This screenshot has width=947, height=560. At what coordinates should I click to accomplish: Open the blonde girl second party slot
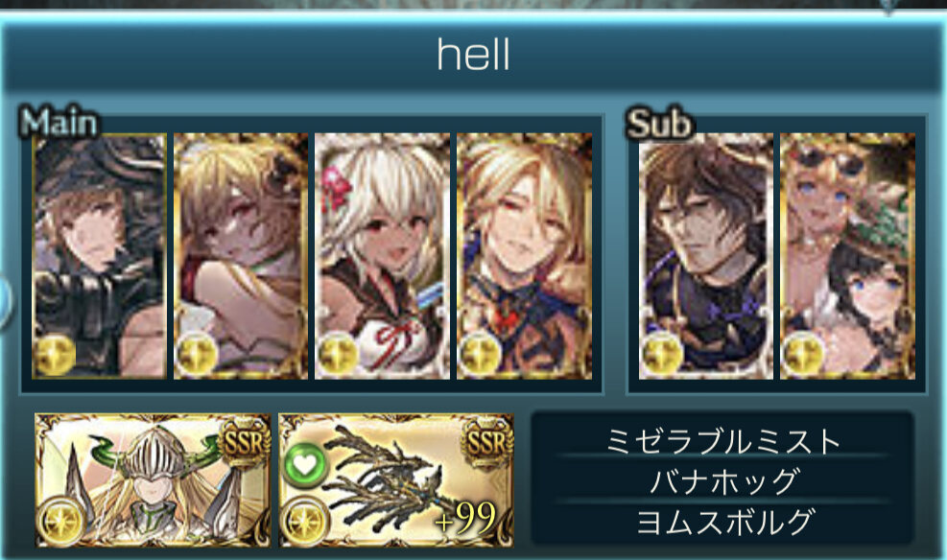click(x=241, y=256)
